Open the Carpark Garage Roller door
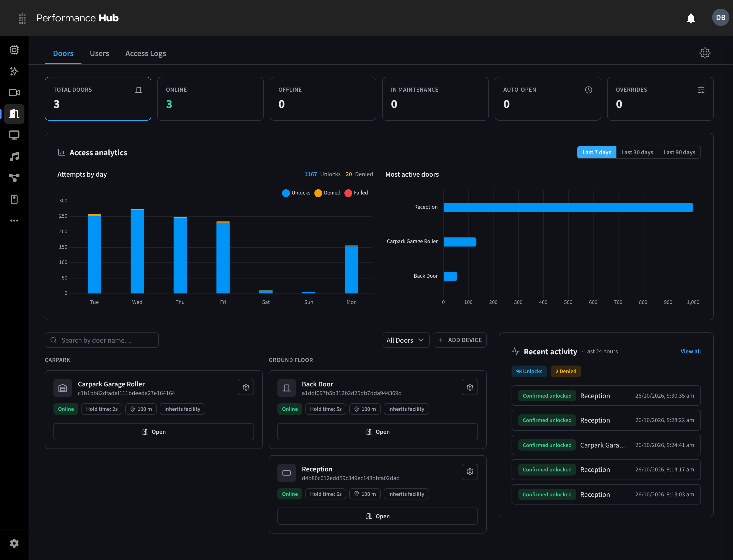The height and width of the screenshot is (560, 733). point(153,432)
